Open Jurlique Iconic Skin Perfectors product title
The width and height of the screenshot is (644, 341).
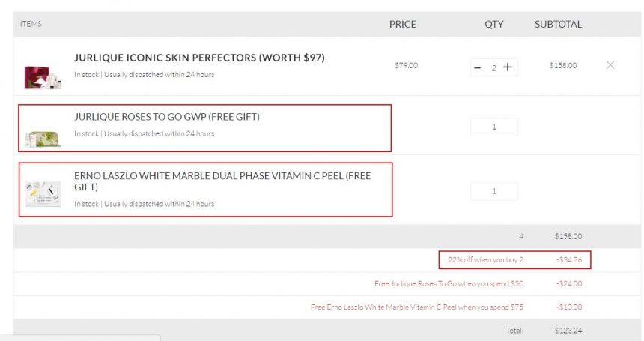point(199,58)
